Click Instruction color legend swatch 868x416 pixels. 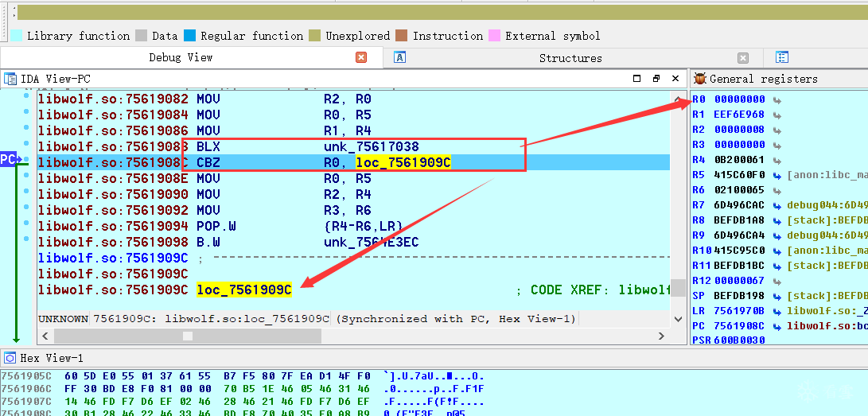(402, 36)
